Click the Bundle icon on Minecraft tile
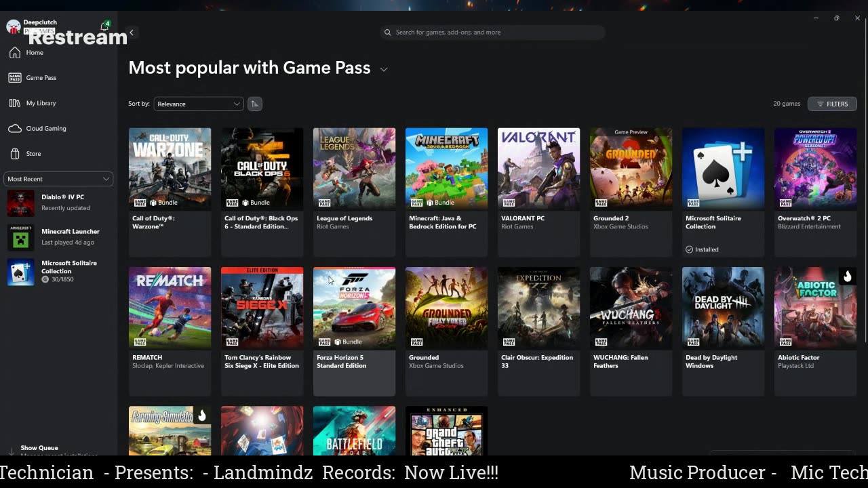868x488 pixels. click(429, 203)
